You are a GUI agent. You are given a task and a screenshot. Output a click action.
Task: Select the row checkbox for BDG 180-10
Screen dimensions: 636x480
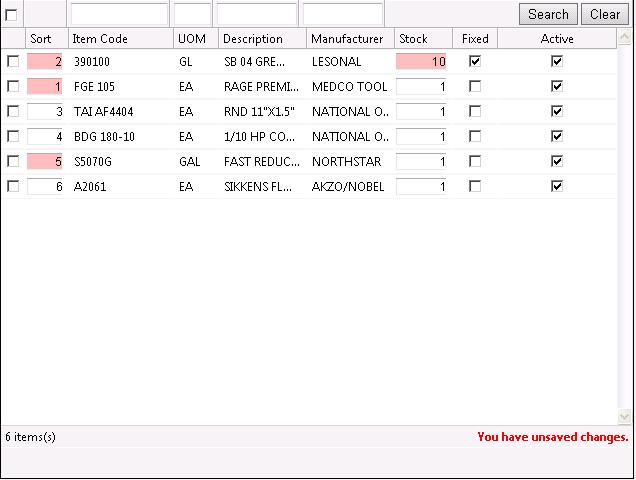coord(13,136)
